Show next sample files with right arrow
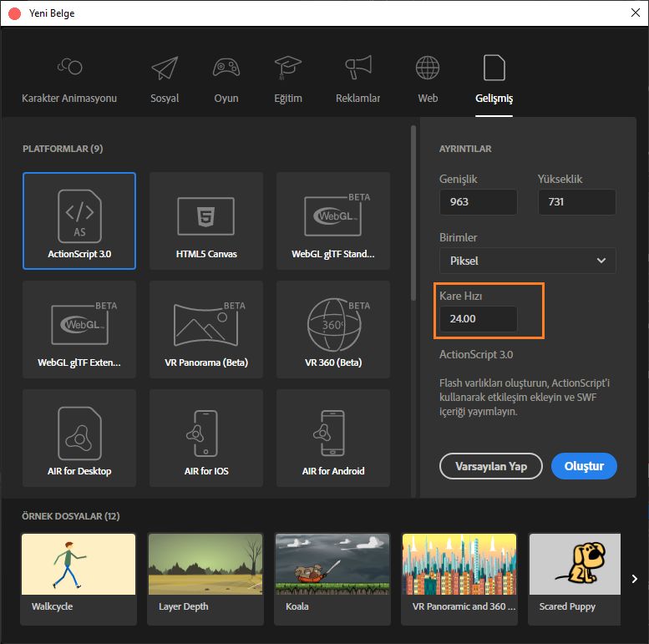 point(635,579)
